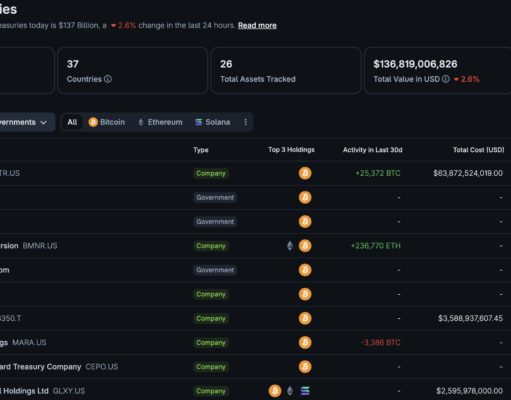Click the $63,872,524,019.00 total cost

click(x=468, y=173)
